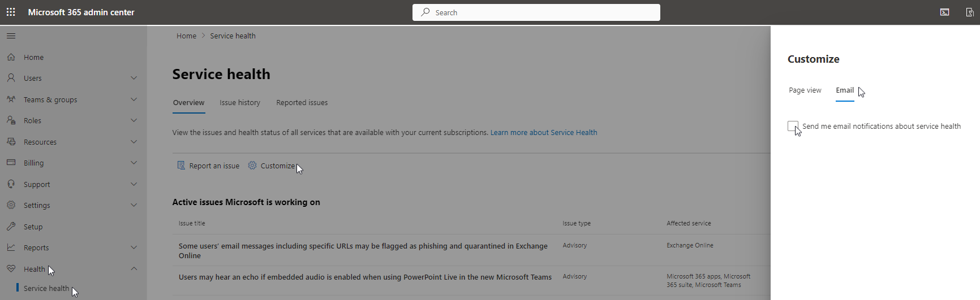The image size is (980, 300).
Task: Open the Reported issues tab
Action: tap(302, 103)
